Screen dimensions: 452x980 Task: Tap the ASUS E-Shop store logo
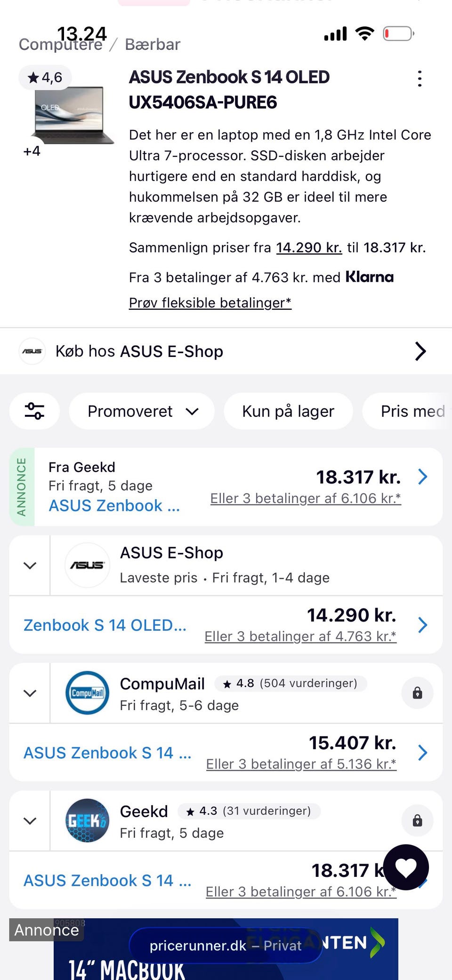click(x=87, y=565)
